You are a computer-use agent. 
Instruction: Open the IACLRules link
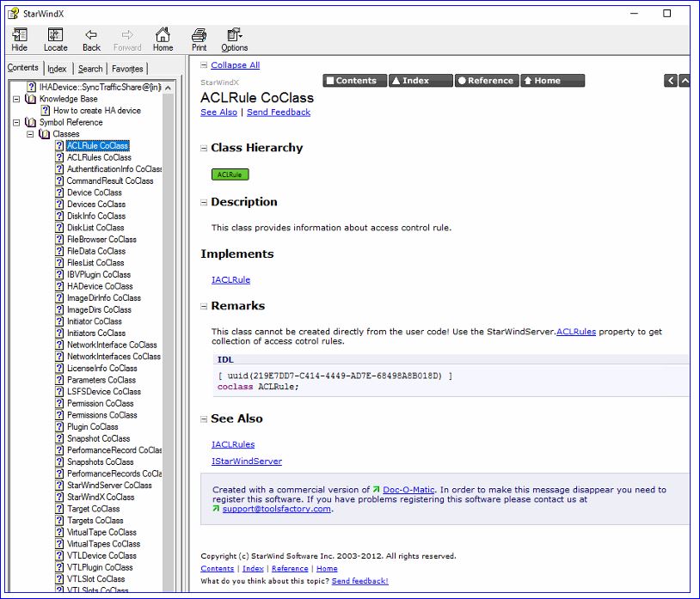click(233, 444)
